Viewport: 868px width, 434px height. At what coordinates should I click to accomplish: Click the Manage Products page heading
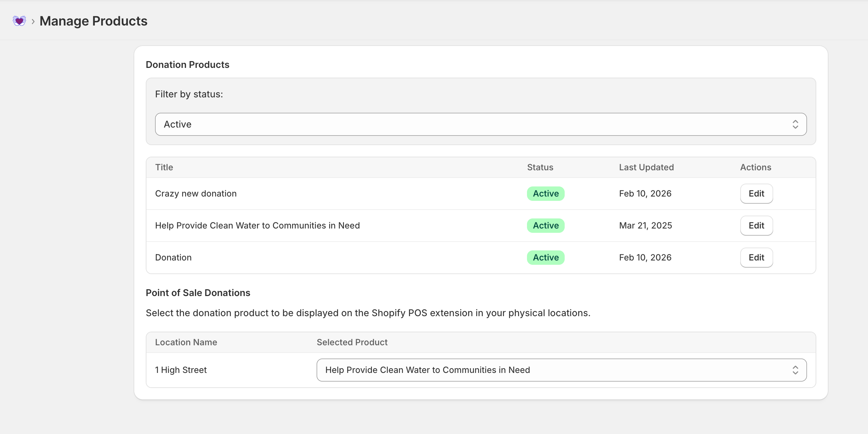click(x=93, y=21)
